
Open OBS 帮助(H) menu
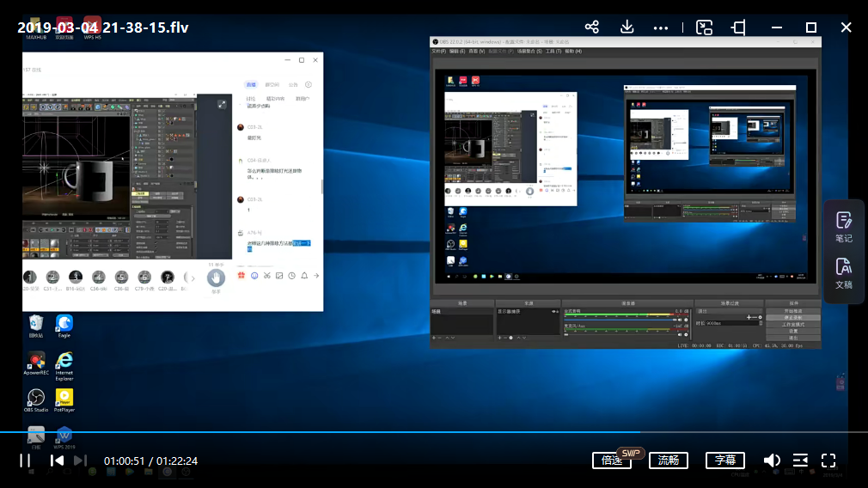click(x=573, y=51)
